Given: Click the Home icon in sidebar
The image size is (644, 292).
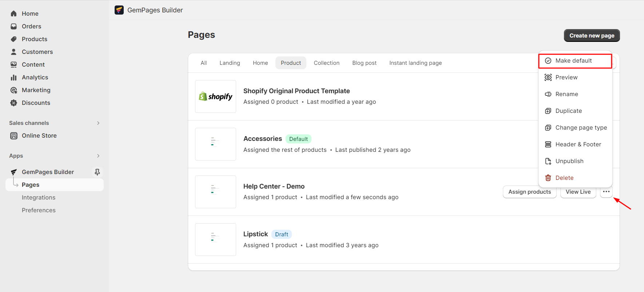Looking at the screenshot, I should pos(14,13).
